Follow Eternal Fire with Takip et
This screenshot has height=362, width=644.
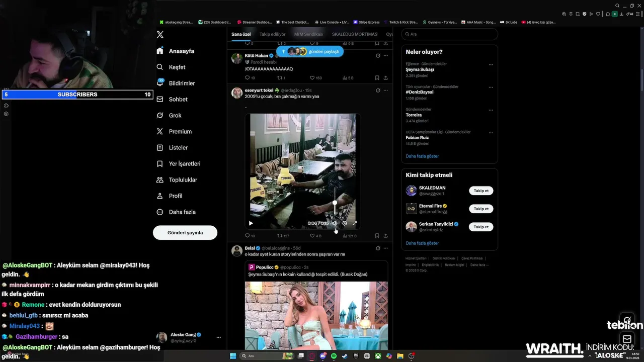[x=481, y=209]
